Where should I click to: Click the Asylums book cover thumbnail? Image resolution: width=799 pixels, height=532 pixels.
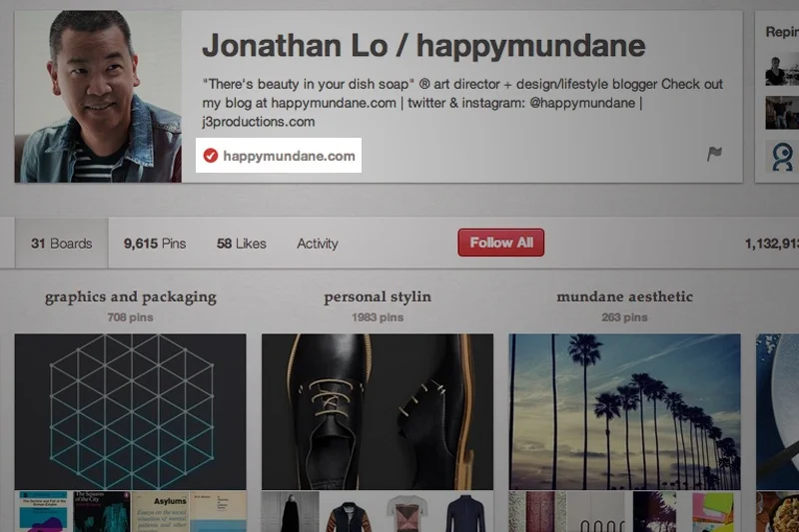click(160, 512)
